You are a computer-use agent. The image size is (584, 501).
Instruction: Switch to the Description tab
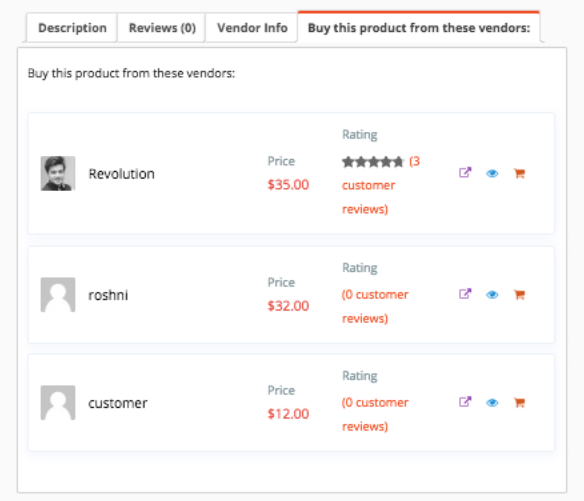pyautogui.click(x=72, y=28)
